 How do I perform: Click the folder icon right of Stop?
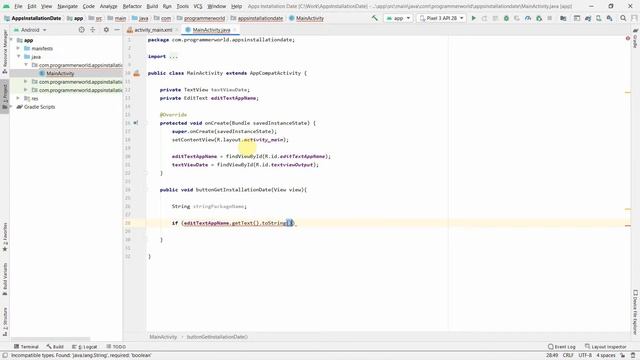563,18
